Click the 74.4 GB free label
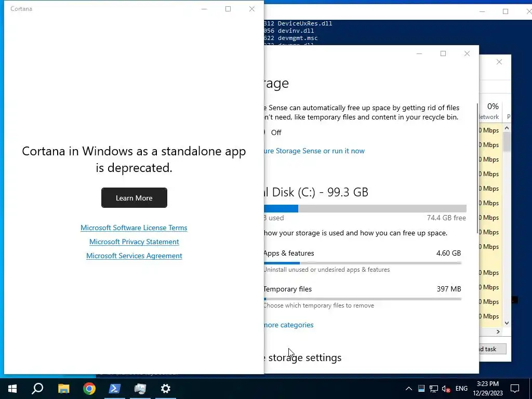 446,218
